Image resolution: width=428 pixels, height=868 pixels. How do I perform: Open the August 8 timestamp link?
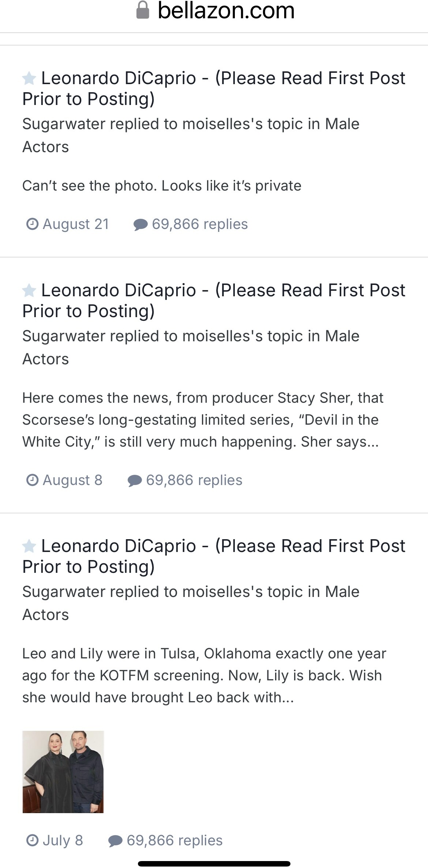72,480
